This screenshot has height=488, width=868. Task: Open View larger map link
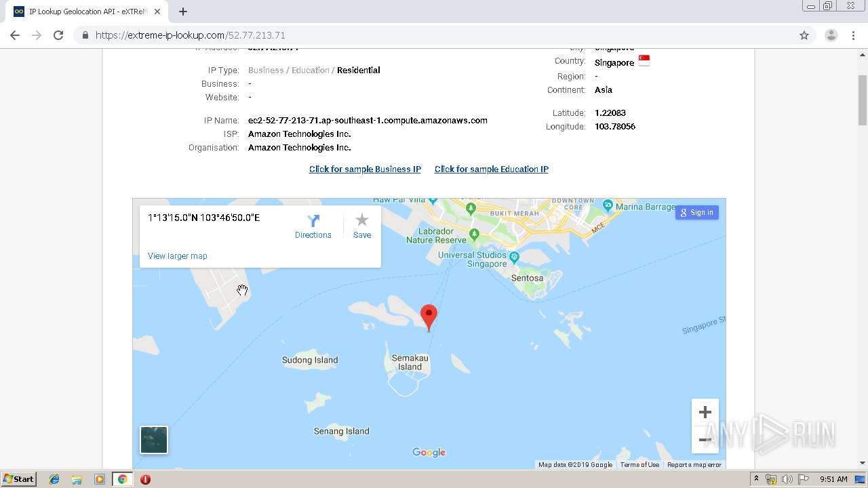(x=178, y=256)
